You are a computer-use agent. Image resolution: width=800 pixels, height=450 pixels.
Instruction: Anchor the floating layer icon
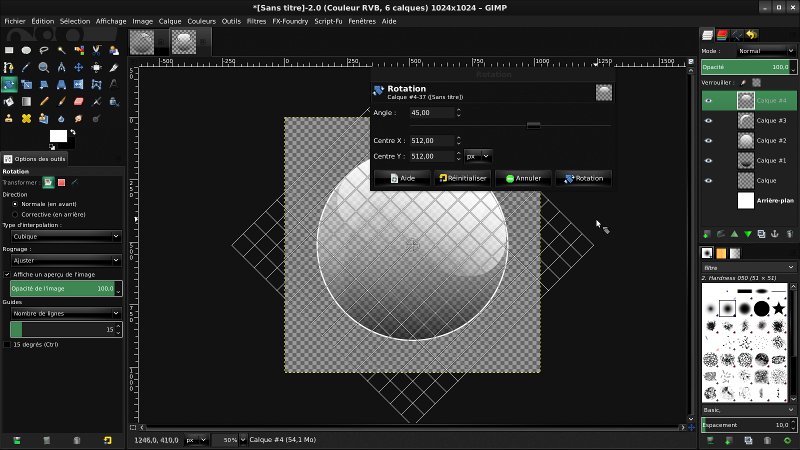click(774, 234)
